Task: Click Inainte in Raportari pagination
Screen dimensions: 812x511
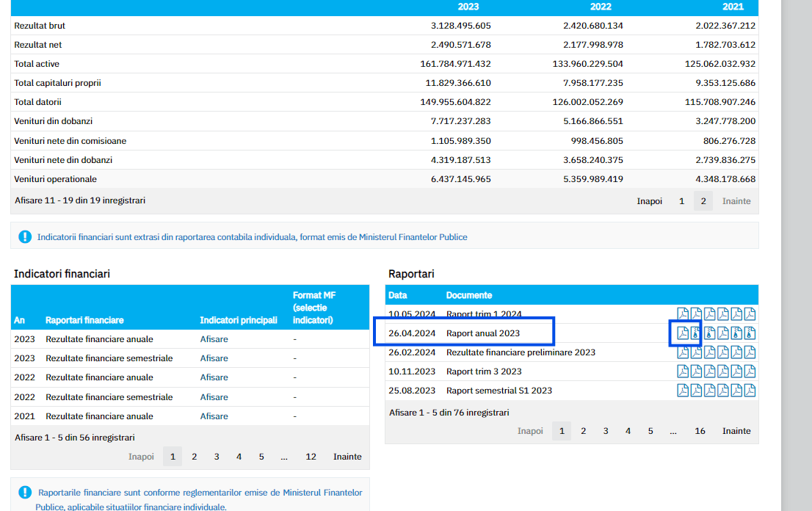Action: (736, 431)
